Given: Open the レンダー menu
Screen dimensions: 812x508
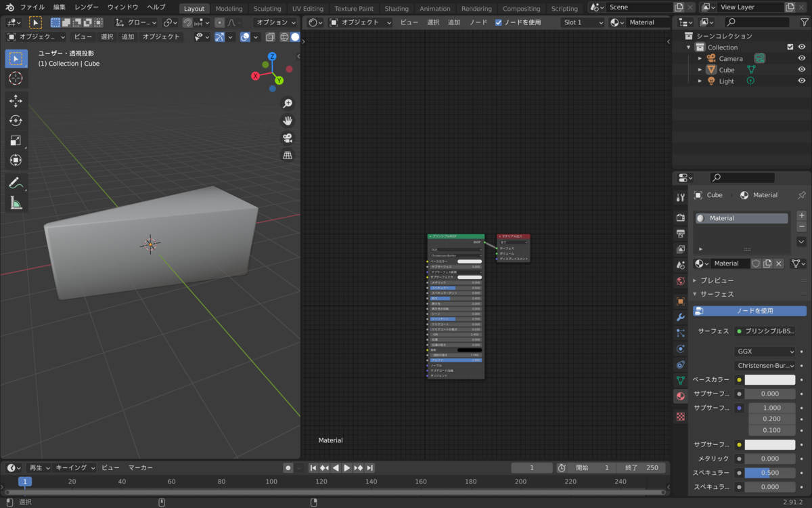Looking at the screenshot, I should [87, 7].
